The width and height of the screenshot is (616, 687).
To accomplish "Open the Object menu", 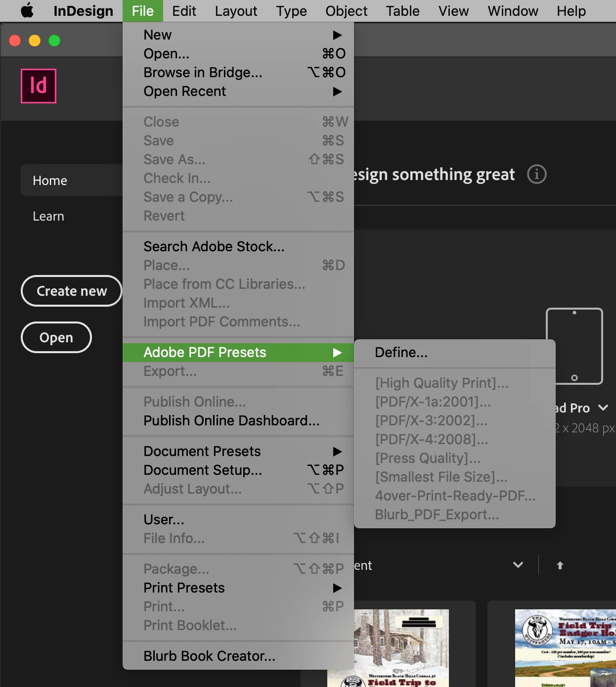I will click(x=346, y=11).
